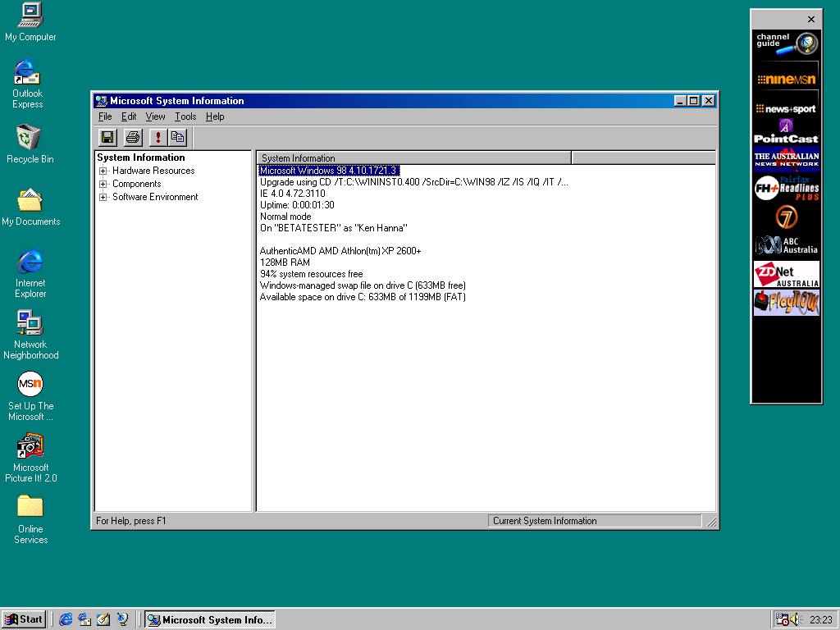Select the Internet Explorer desktop icon
Viewport: 840px width, 630px height.
point(30,273)
